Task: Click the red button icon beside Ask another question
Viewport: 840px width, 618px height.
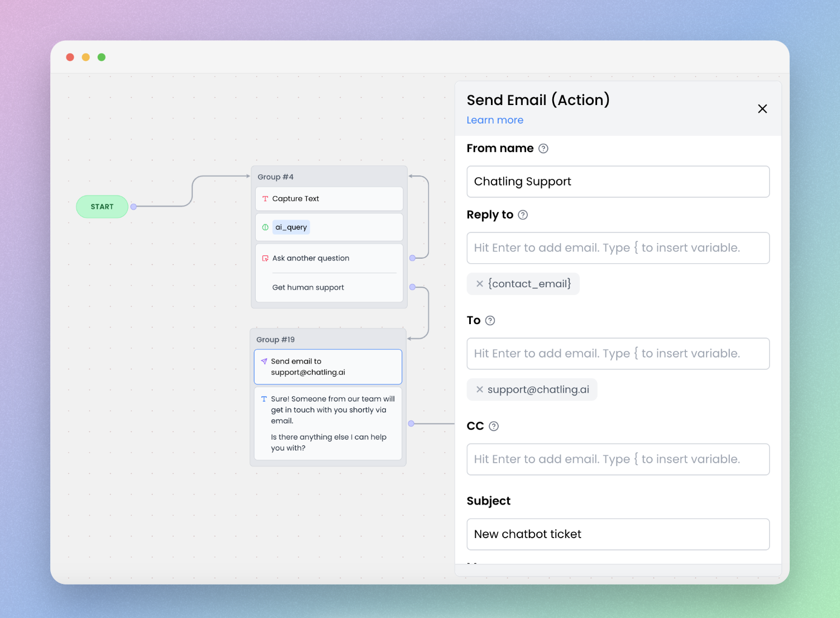Action: (265, 258)
